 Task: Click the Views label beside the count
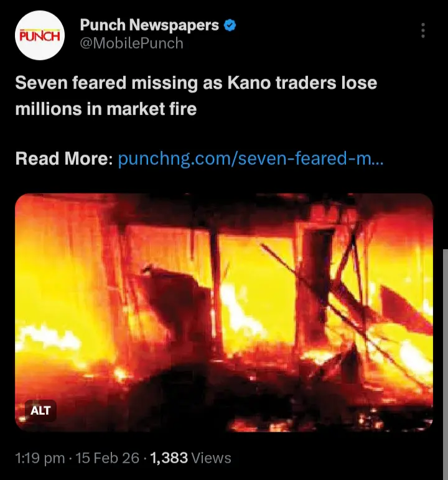click(x=211, y=458)
